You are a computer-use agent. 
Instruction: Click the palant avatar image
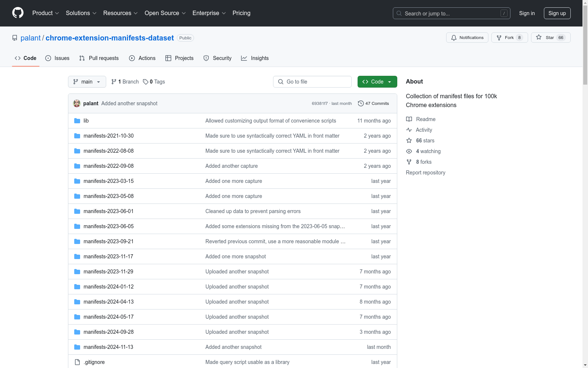point(77,103)
